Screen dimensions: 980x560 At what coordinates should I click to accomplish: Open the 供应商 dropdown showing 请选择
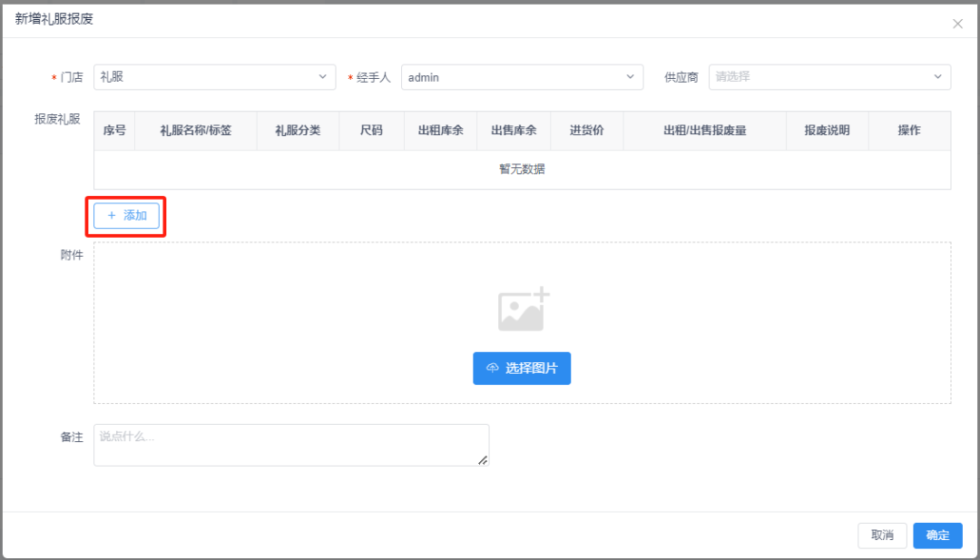pyautogui.click(x=829, y=77)
